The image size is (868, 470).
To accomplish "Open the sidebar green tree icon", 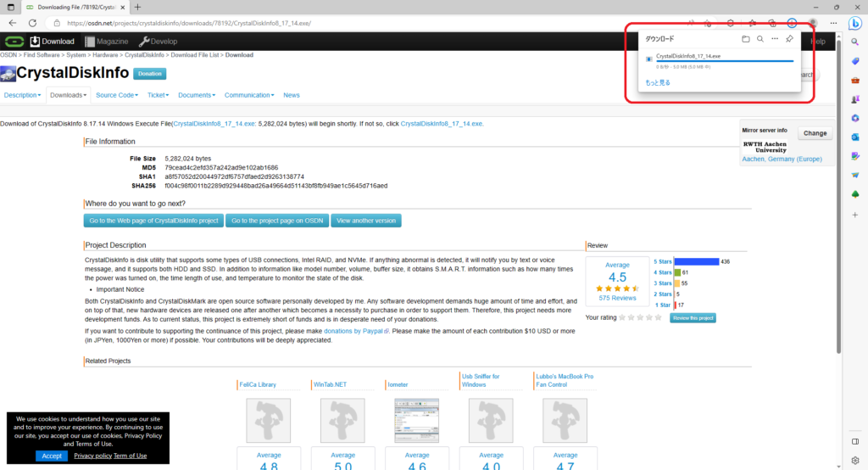I will [855, 194].
